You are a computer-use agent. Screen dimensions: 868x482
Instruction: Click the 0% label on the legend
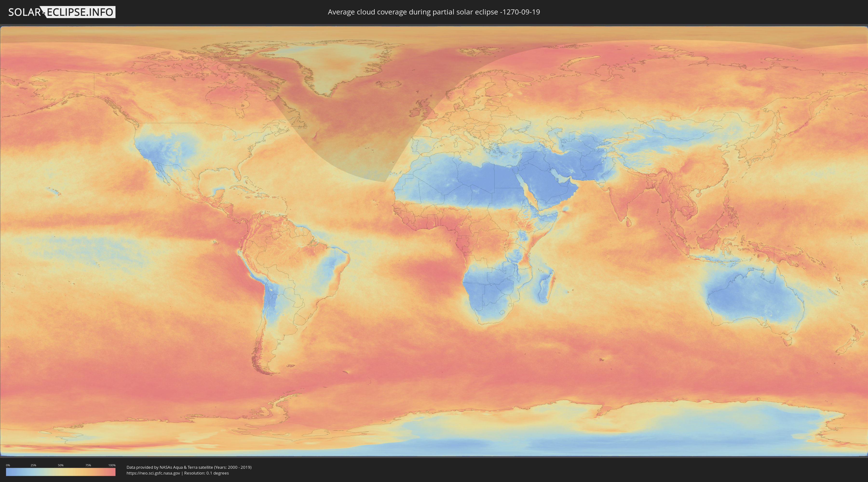point(8,465)
